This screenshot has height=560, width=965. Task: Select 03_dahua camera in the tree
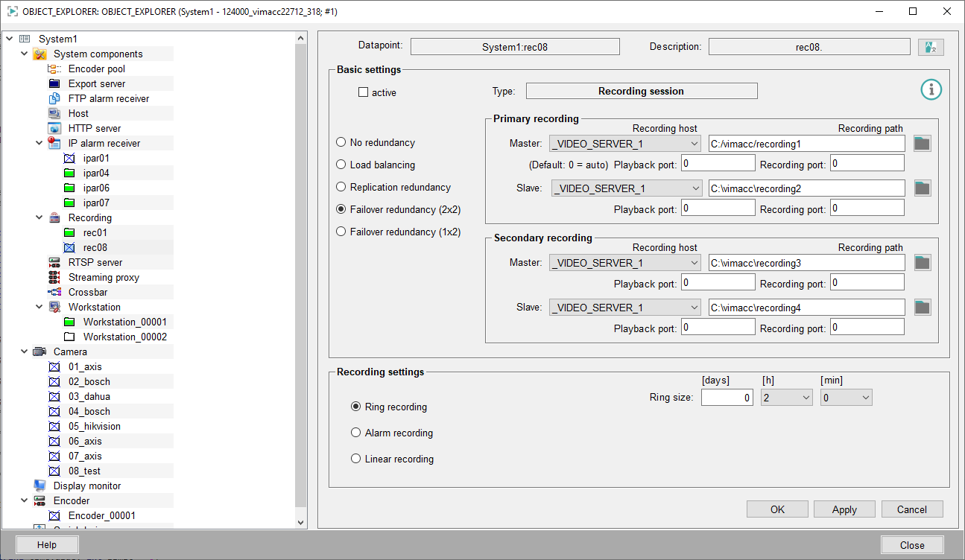(89, 396)
